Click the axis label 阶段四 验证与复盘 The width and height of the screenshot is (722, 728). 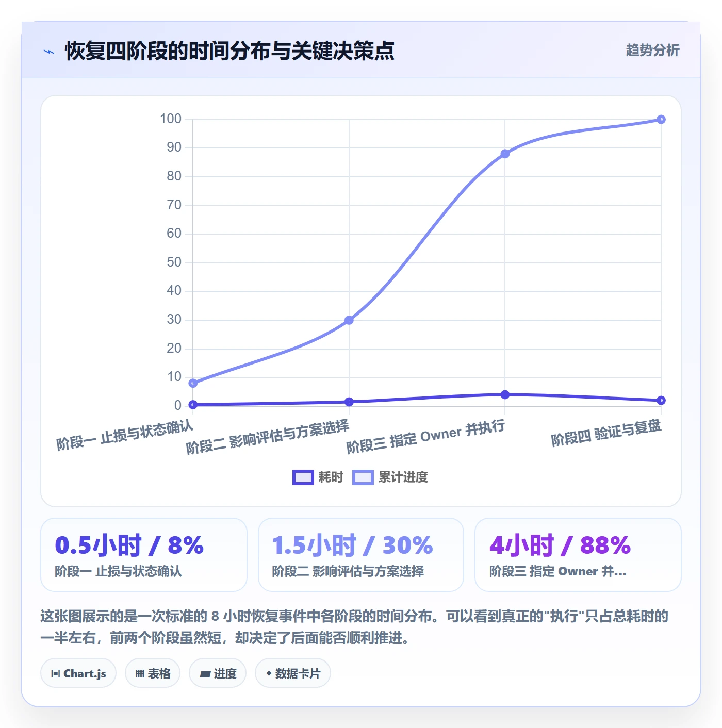606,433
